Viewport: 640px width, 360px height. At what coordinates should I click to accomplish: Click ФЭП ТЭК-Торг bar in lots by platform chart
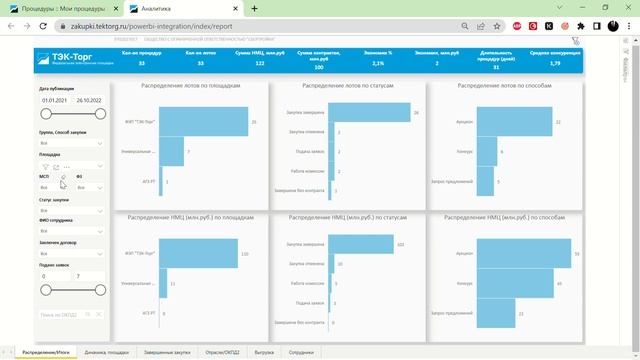pyautogui.click(x=204, y=122)
